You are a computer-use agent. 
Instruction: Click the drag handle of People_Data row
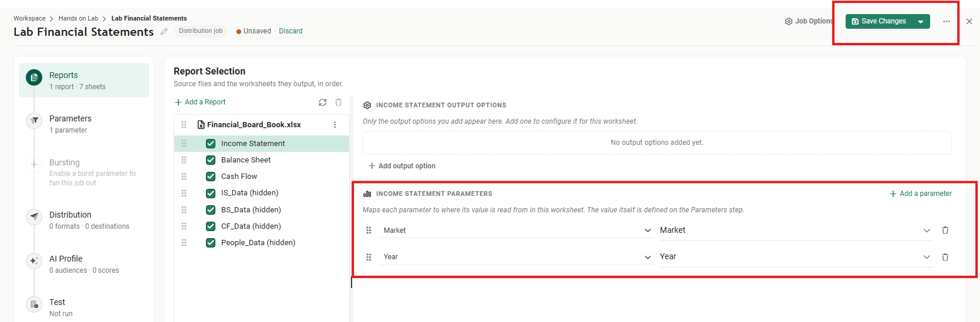click(184, 243)
